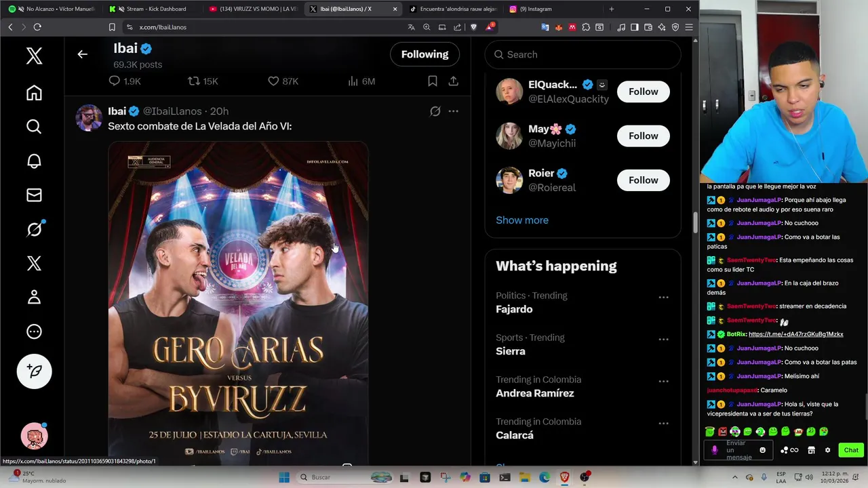Switch to the VIRUZZ VS MOMO YouTube tab

coord(253,9)
